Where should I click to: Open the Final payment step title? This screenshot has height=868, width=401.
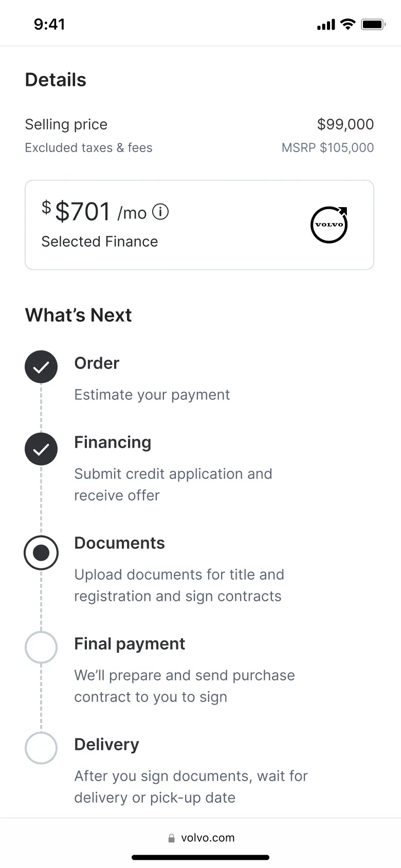click(x=130, y=644)
